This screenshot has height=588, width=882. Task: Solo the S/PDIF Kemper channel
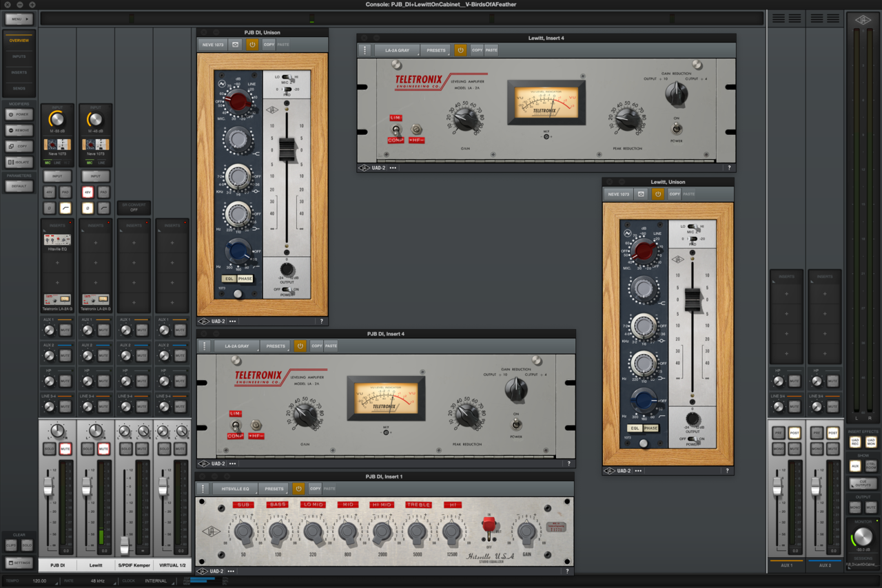coord(126,449)
